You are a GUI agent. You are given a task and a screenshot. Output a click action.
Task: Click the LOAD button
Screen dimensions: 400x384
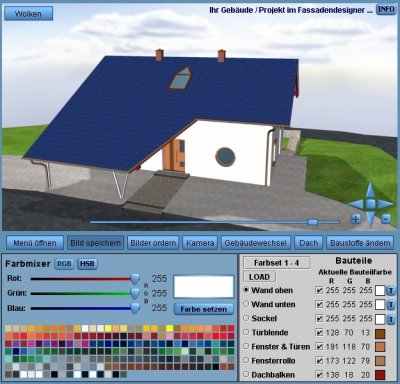[x=260, y=277]
